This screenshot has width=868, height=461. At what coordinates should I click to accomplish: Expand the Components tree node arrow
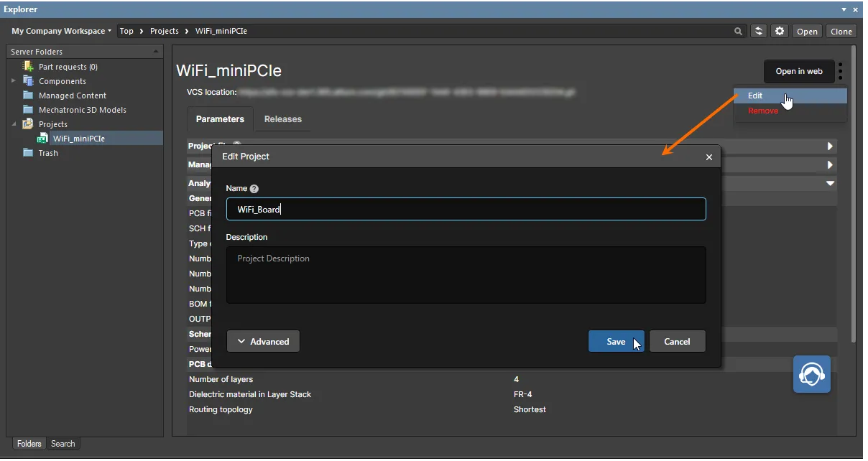coord(14,81)
